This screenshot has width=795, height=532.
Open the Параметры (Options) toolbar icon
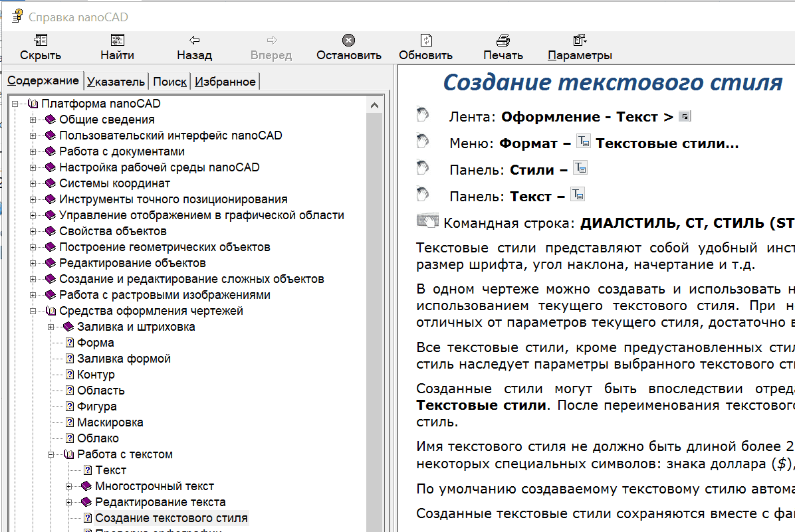(x=580, y=41)
